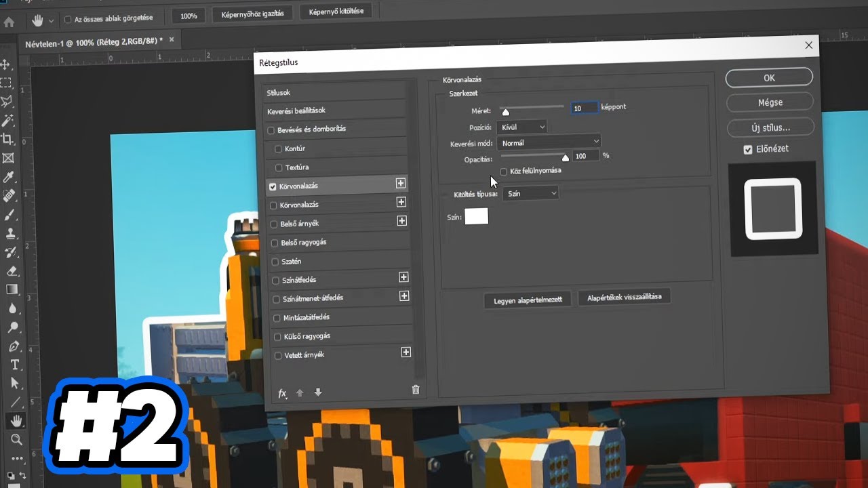Viewport: 868px width, 488px height.
Task: Click plus icon on Színátmenet-átfedés row
Action: tap(404, 296)
